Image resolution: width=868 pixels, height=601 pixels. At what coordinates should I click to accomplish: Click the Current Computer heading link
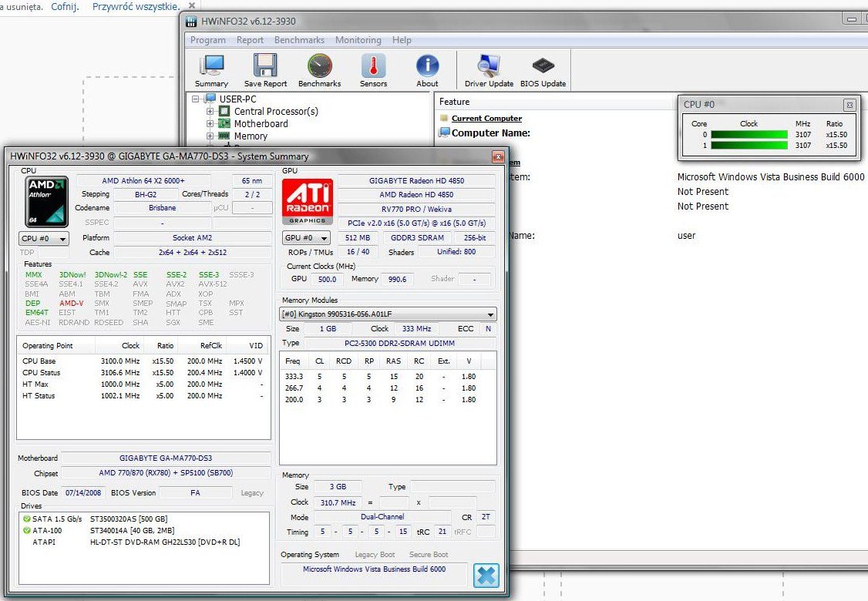click(486, 118)
